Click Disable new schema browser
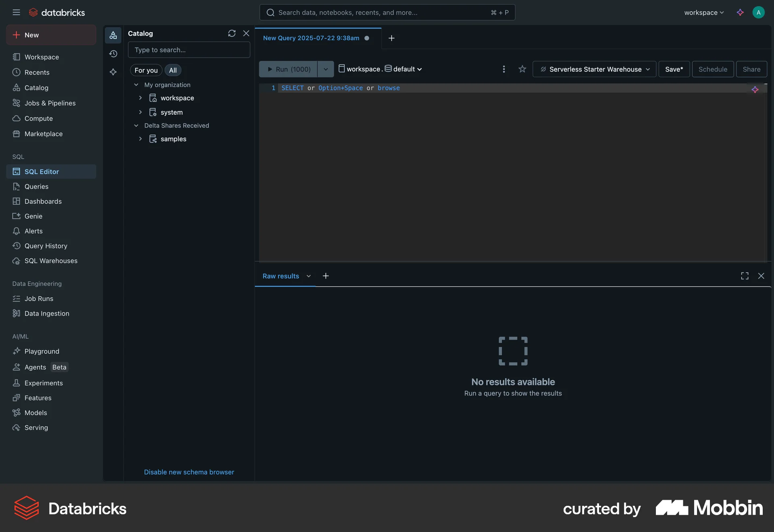Image resolution: width=774 pixels, height=532 pixels. [189, 472]
